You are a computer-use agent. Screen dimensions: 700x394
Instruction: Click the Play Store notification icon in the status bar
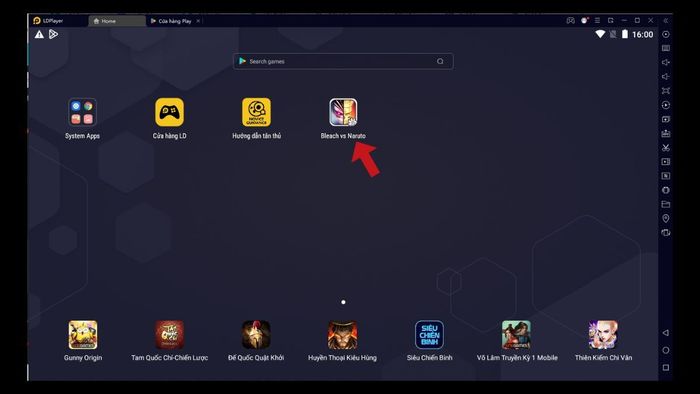coord(53,34)
